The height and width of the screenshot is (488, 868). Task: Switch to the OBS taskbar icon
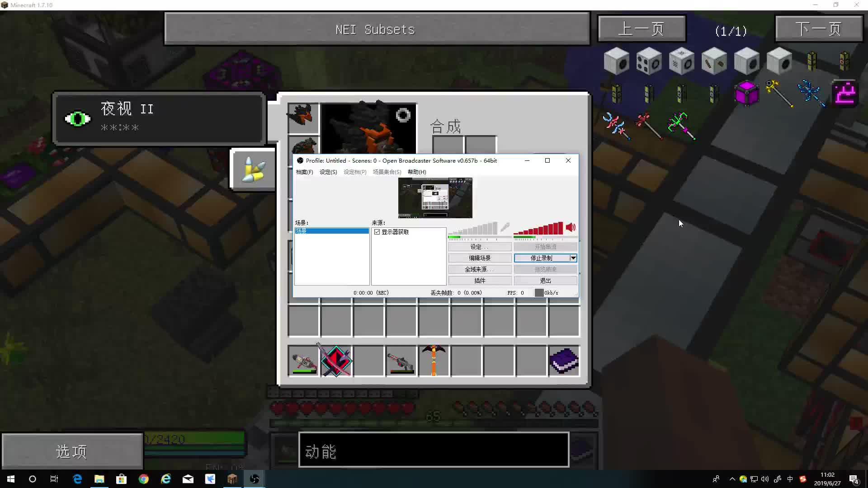[x=255, y=479]
